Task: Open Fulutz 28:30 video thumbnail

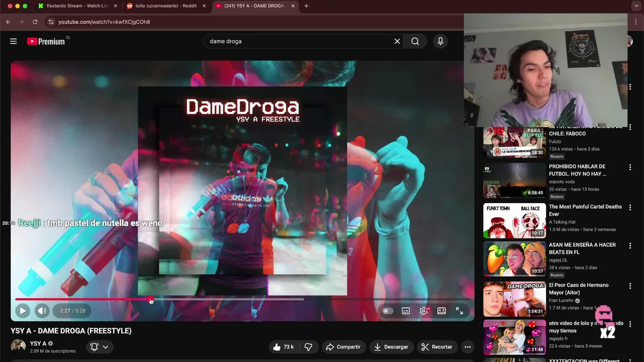Action: 514,143
